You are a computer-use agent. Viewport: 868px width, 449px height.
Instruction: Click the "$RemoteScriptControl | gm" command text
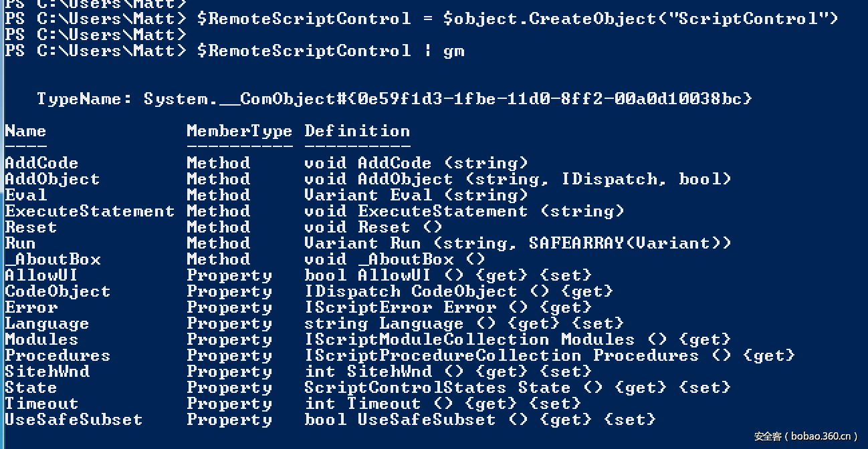330,51
